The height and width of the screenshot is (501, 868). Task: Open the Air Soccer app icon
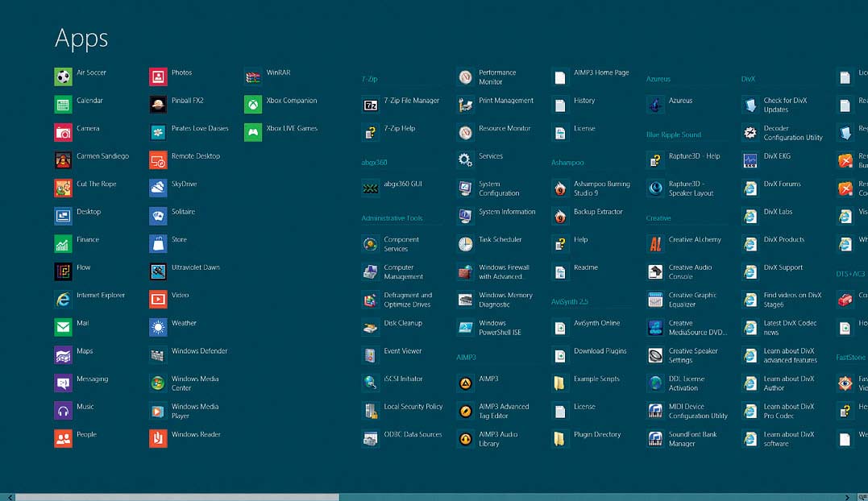pos(63,77)
